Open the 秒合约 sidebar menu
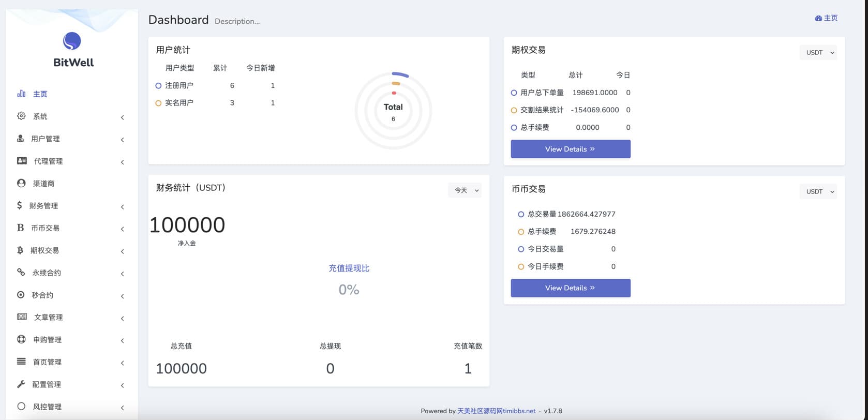The width and height of the screenshot is (868, 420). (x=42, y=295)
